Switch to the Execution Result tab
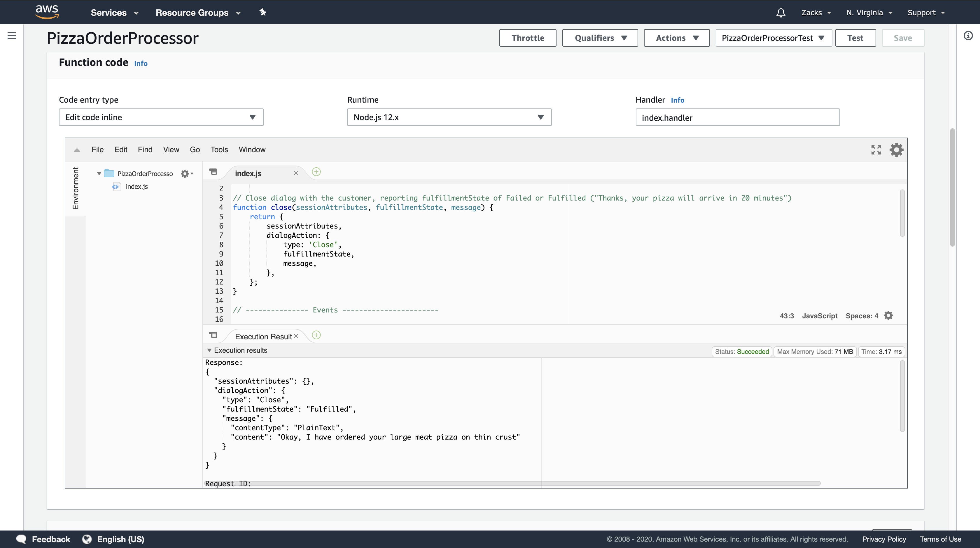This screenshot has width=980, height=548. click(x=263, y=337)
